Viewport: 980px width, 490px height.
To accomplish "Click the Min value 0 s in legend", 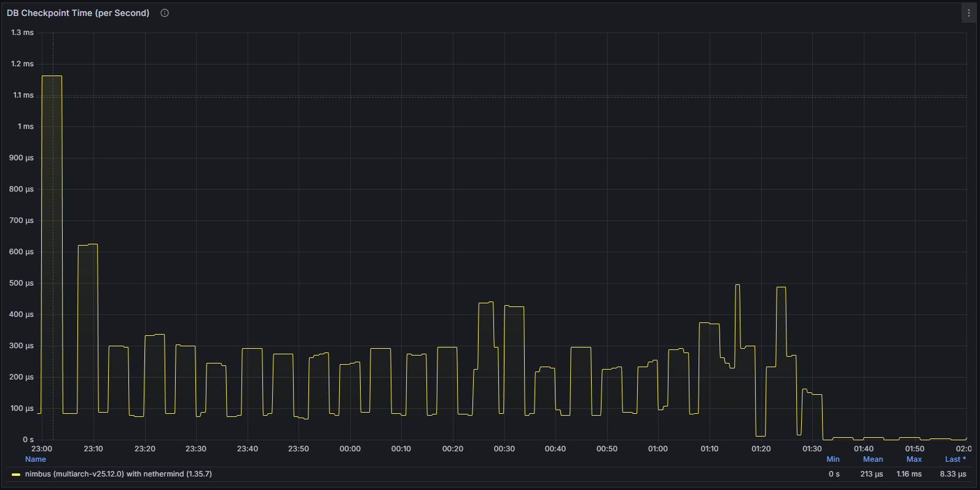I will [x=834, y=474].
